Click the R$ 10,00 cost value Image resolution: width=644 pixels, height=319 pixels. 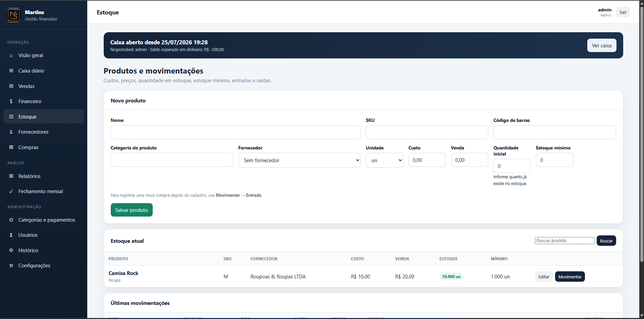click(360, 277)
